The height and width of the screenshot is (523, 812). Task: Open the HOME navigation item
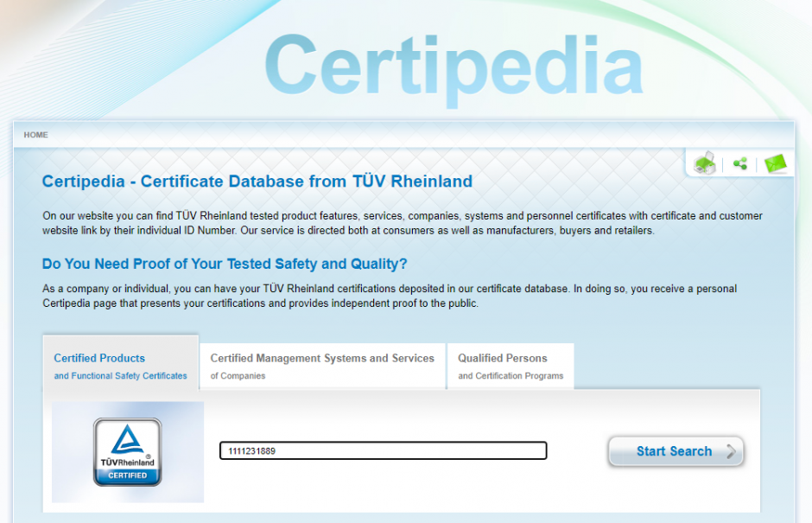[x=35, y=135]
